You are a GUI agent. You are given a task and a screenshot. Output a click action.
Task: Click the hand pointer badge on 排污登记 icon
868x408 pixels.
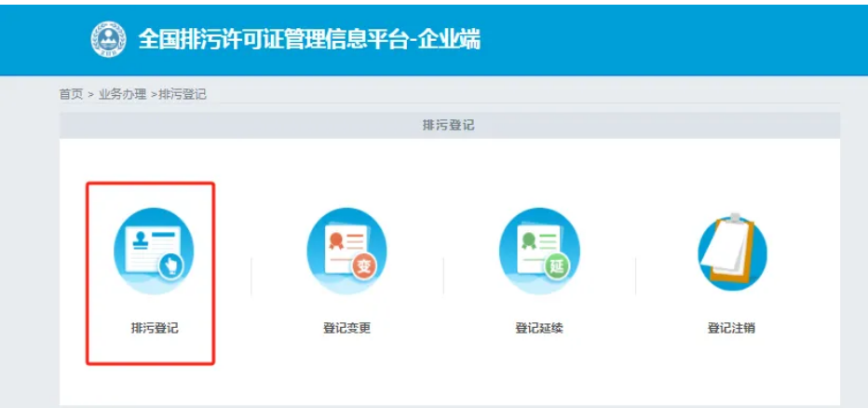[171, 266]
